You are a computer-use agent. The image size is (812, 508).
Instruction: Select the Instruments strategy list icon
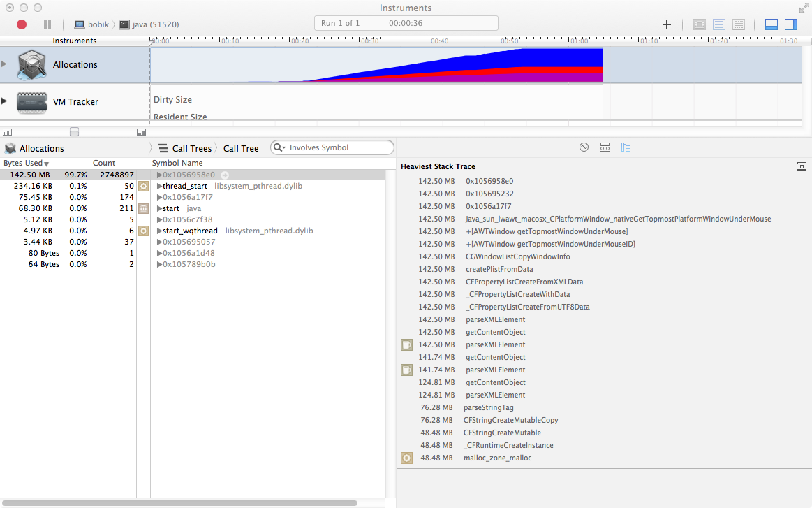point(718,24)
